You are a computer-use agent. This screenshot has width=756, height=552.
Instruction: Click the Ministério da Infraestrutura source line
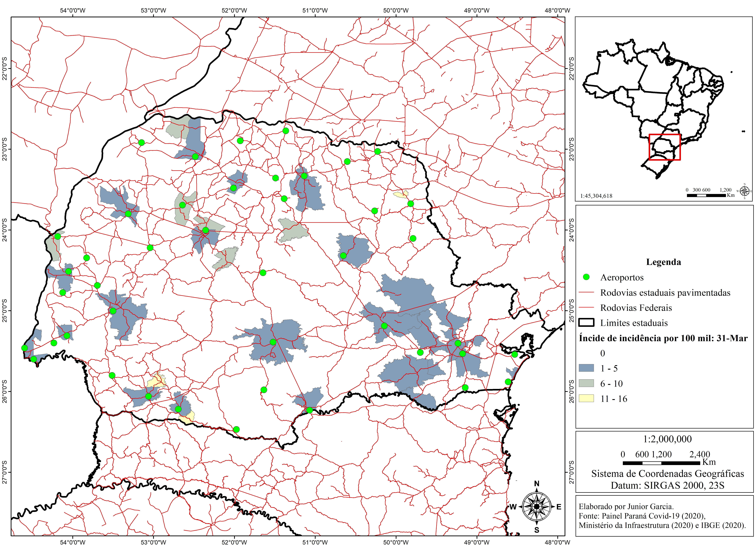(x=662, y=525)
